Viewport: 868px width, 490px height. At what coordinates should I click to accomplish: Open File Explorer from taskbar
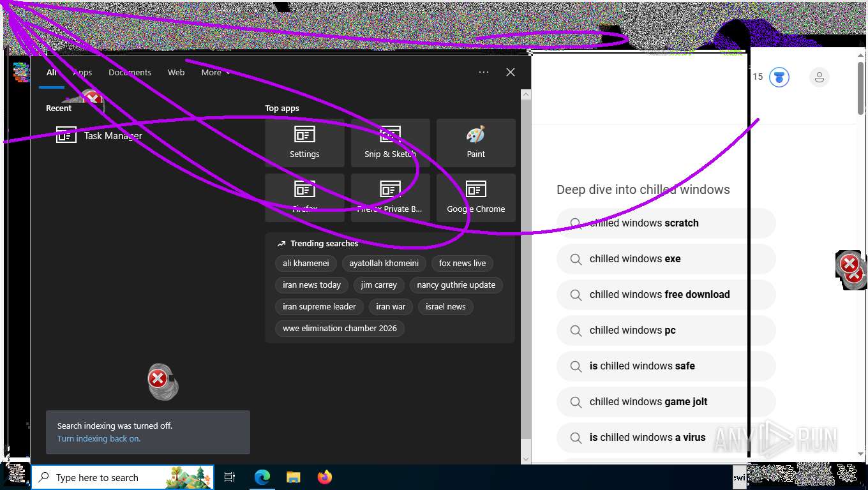tap(294, 477)
